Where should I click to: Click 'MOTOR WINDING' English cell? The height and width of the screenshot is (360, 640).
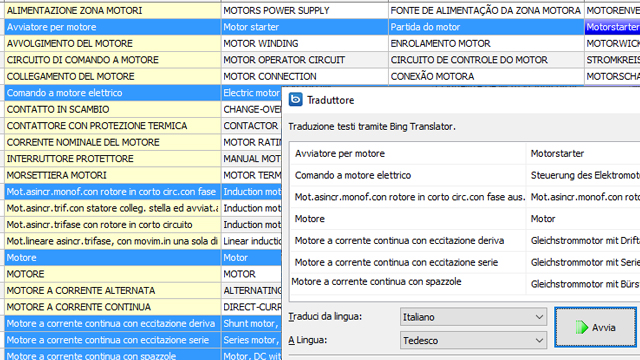[304, 44]
